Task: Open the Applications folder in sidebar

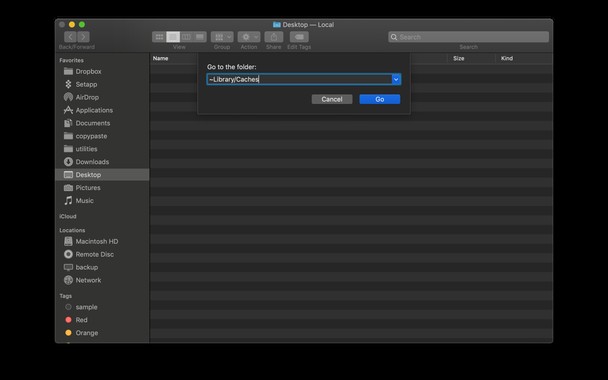Action: tap(102, 110)
